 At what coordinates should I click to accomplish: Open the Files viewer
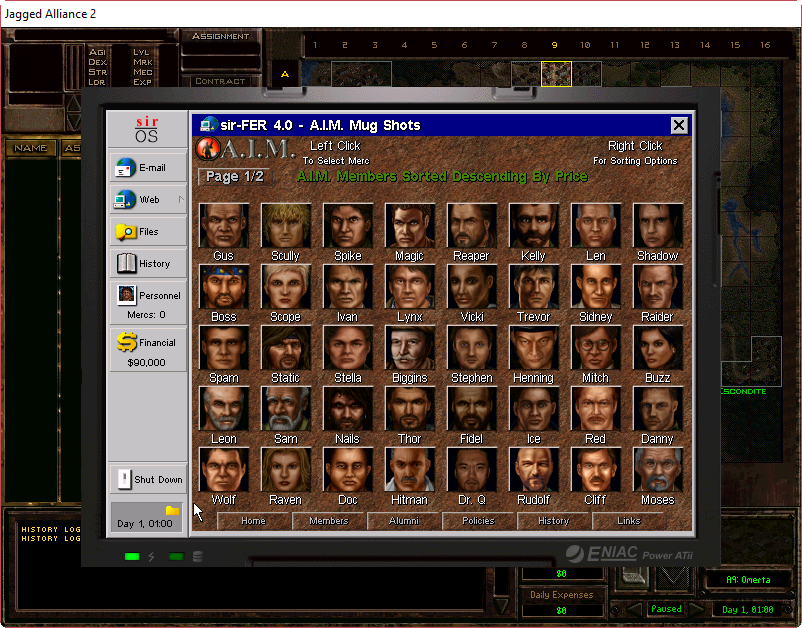[148, 231]
